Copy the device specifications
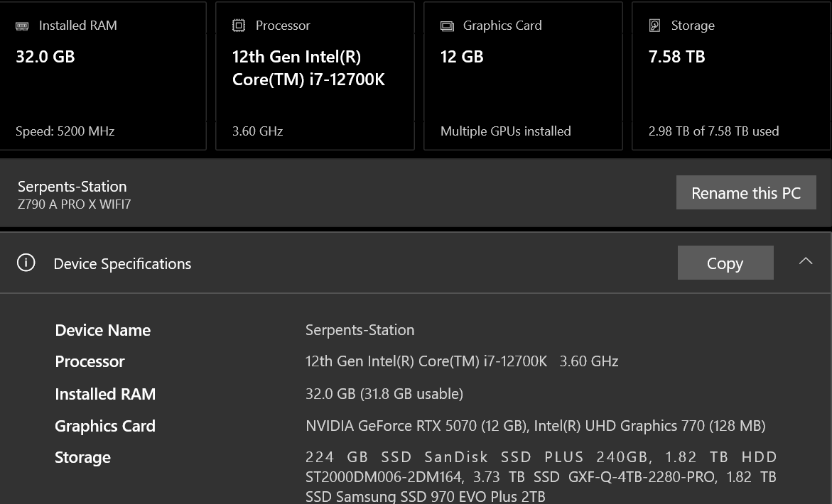 click(725, 263)
